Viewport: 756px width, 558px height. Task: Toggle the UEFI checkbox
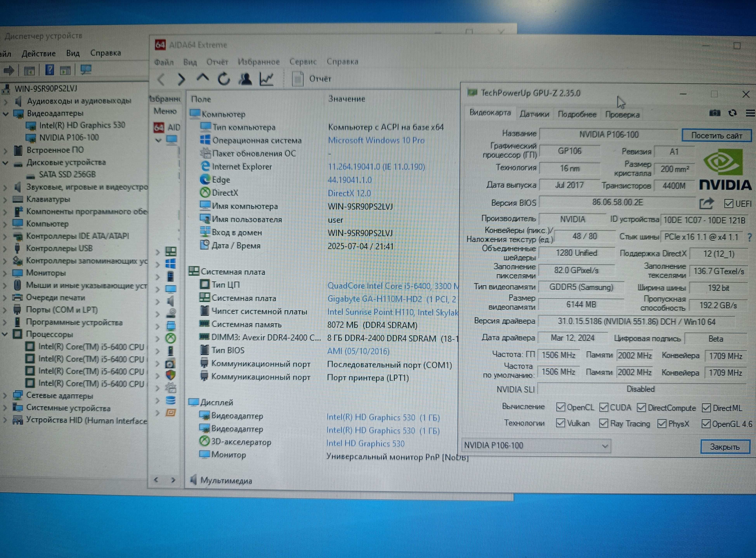(x=728, y=204)
